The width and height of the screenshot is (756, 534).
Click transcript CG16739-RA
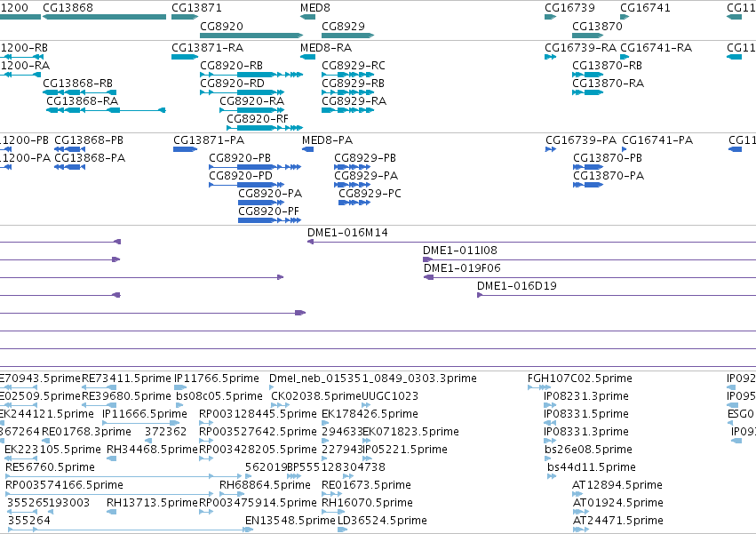580,48
